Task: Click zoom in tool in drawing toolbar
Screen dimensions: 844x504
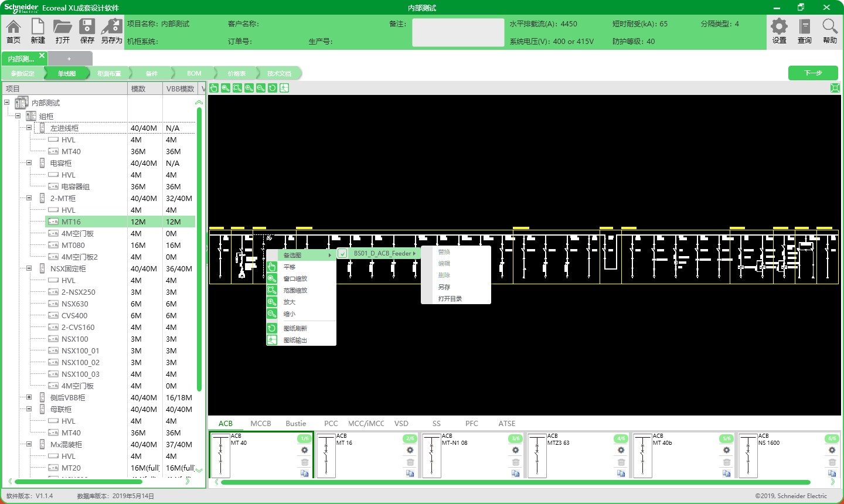Action: pos(249,88)
